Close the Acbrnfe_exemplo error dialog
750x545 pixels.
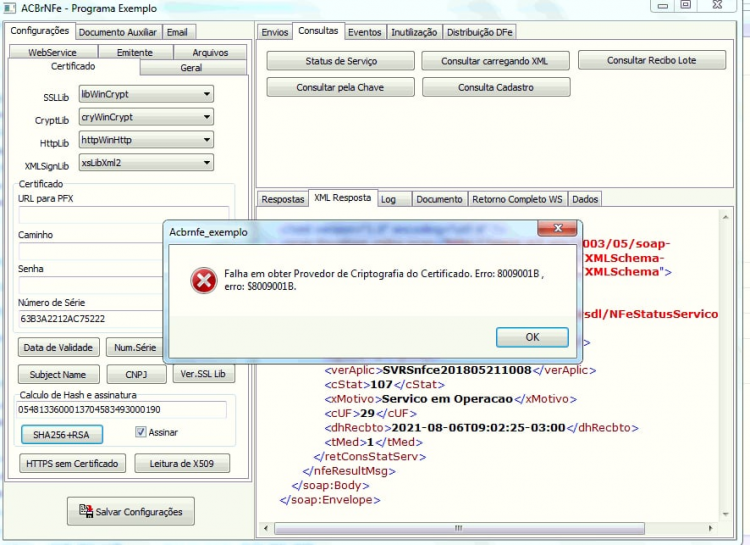[557, 228]
